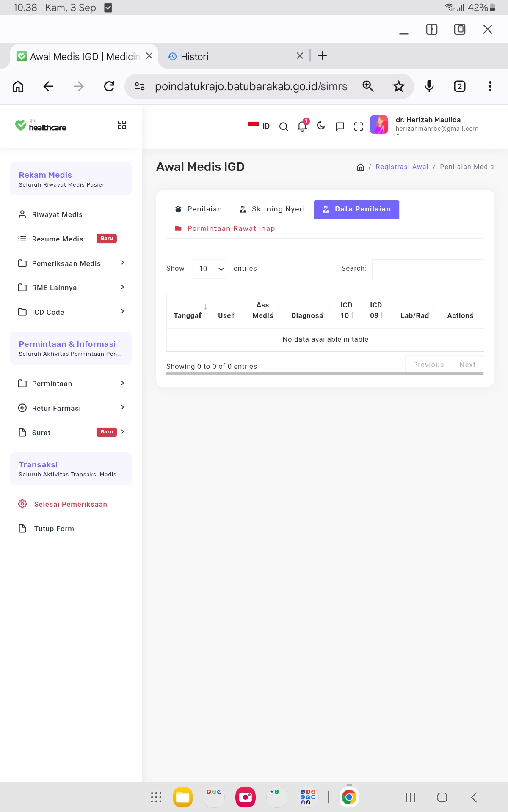Expand the Pemeriksaan Medis menu

click(x=71, y=263)
